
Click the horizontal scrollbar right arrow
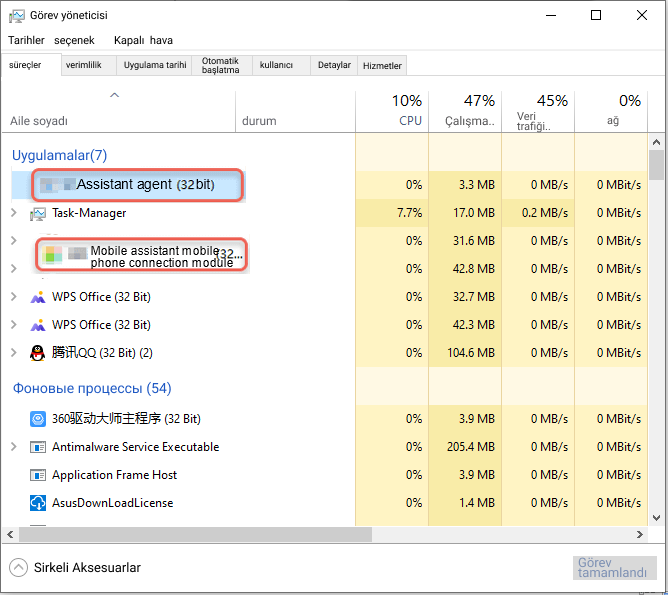point(639,535)
